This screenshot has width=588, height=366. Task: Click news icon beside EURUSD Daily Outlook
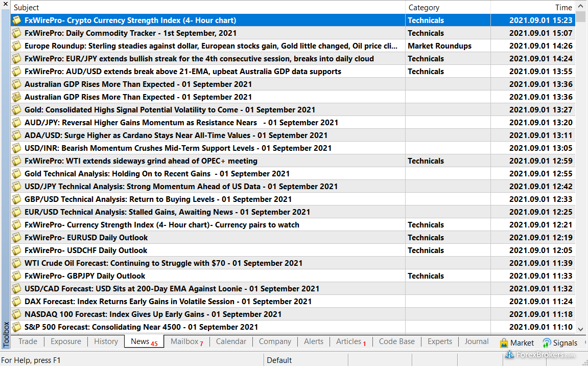[16, 237]
